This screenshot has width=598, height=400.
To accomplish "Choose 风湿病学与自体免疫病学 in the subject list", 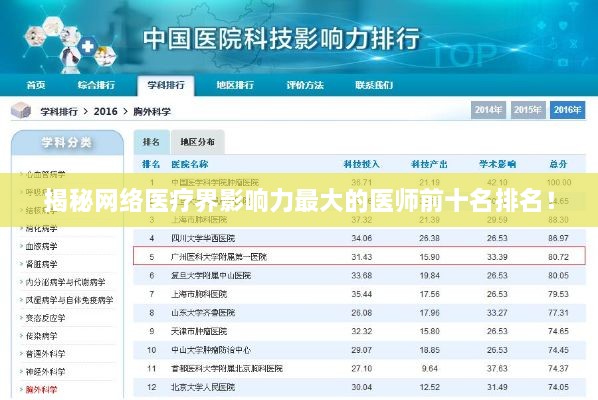I will [x=69, y=300].
